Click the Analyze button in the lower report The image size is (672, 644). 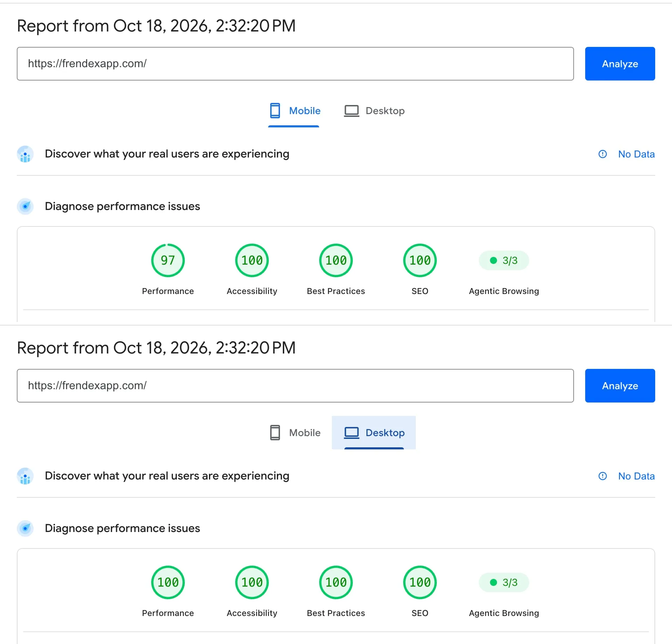click(620, 386)
